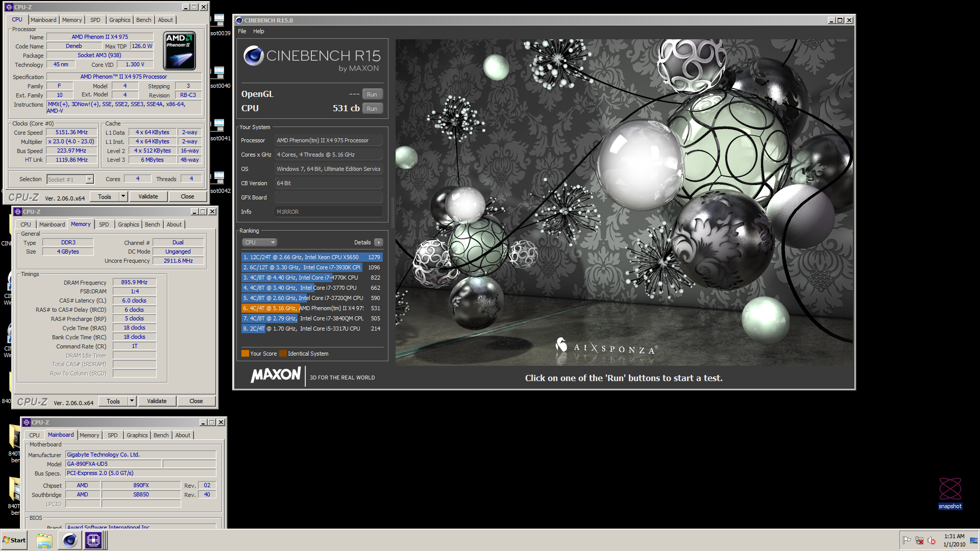Click the motherboard model GA-890FXA-UD5
The image size is (980, 551).
tap(113, 464)
